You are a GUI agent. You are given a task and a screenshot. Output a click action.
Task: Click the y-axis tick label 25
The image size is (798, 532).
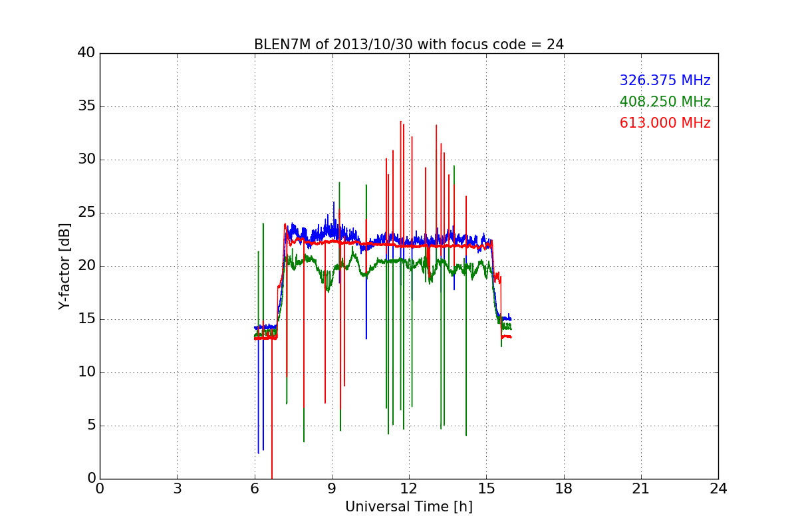86,213
